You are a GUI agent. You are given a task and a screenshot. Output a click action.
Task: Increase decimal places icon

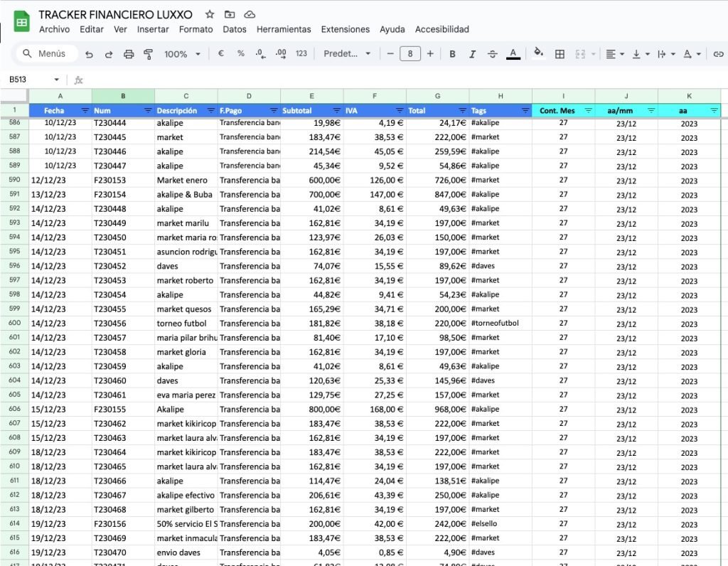[280, 54]
